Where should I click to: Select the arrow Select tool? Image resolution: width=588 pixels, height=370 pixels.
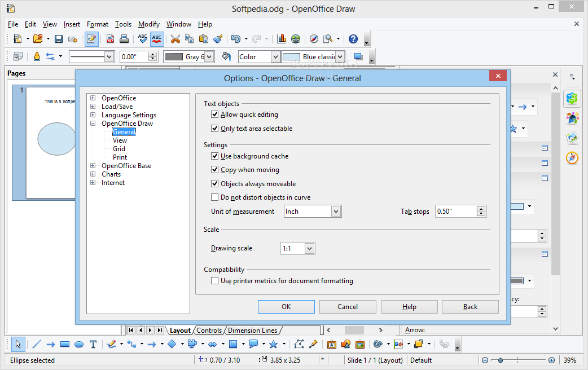[18, 344]
